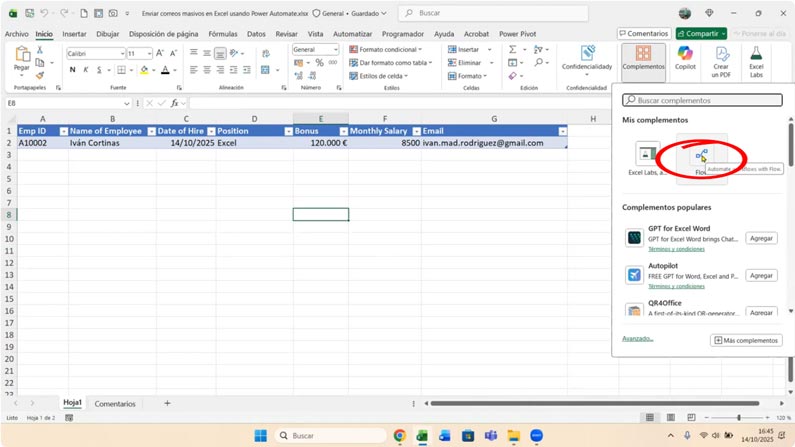Click the Buscar complementos search field
Viewport: 795px width, 447px height.
point(702,100)
